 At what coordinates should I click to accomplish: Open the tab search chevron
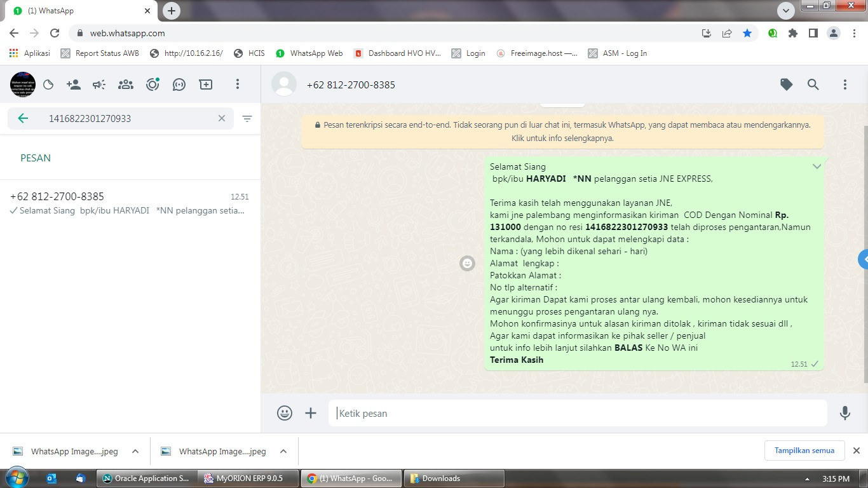coord(786,11)
